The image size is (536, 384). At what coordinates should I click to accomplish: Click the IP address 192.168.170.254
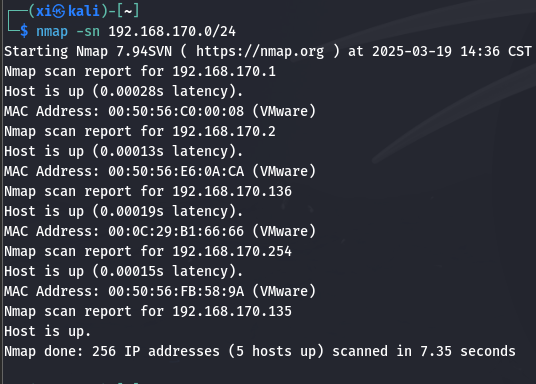(232, 251)
